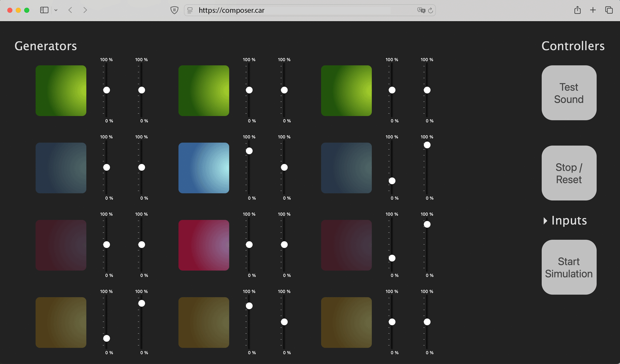Click the translate icon in address bar
Image resolution: width=620 pixels, height=364 pixels.
421,11
